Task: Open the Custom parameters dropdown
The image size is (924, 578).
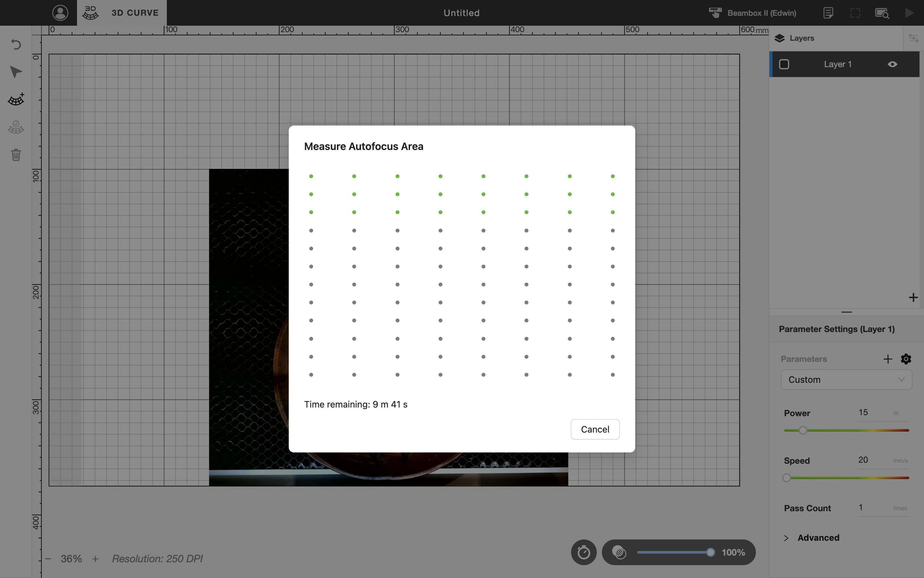Action: [x=846, y=380]
